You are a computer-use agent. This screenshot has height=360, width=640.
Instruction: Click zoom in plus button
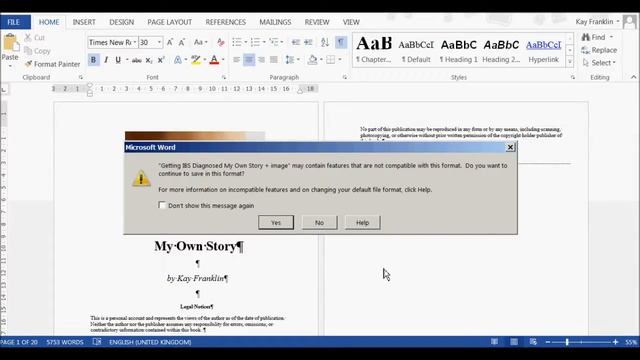(616, 342)
